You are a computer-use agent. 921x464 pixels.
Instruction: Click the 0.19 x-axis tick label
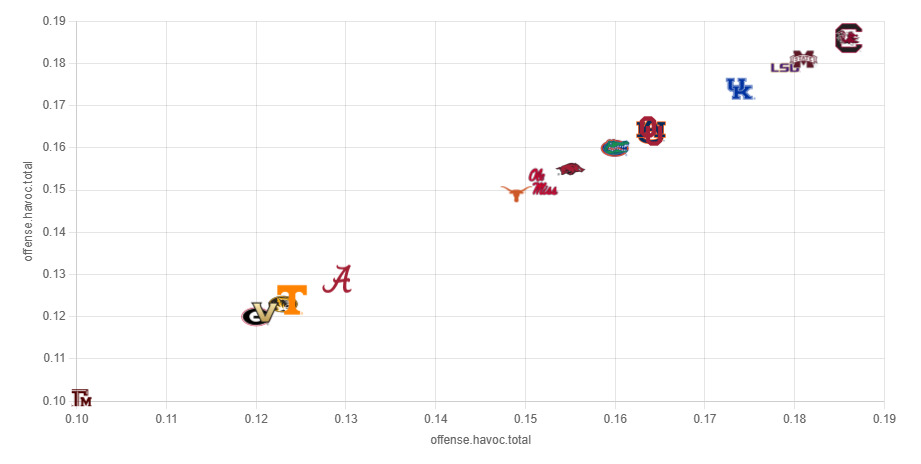tap(884, 418)
